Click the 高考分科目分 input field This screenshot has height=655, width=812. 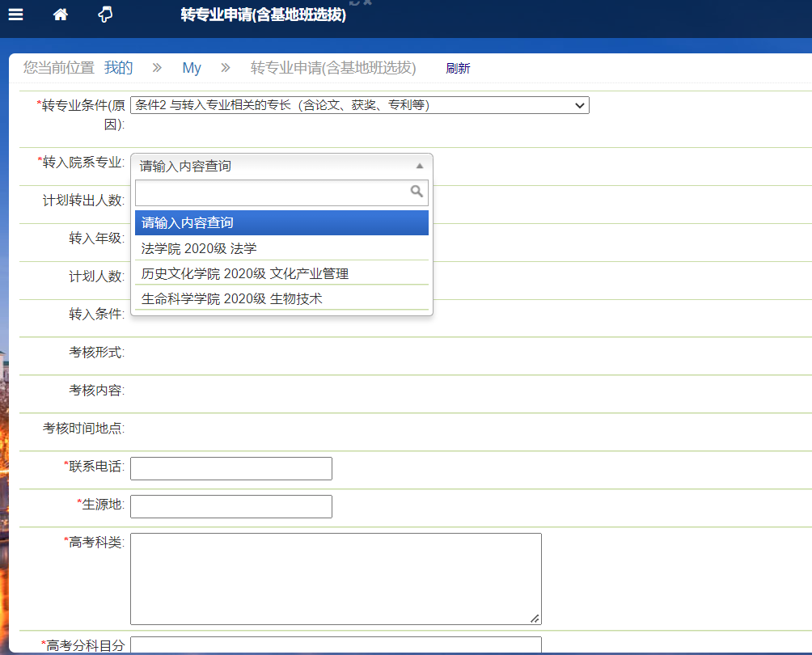[336, 645]
